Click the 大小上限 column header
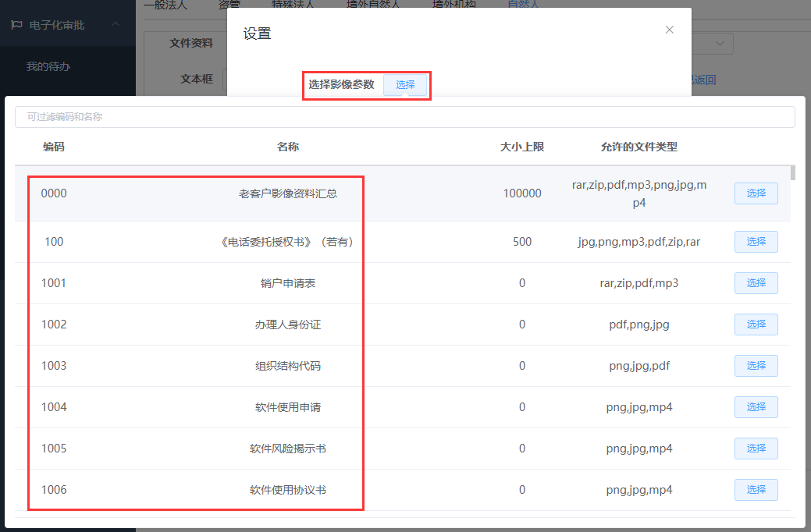This screenshot has height=532, width=811. [x=522, y=147]
